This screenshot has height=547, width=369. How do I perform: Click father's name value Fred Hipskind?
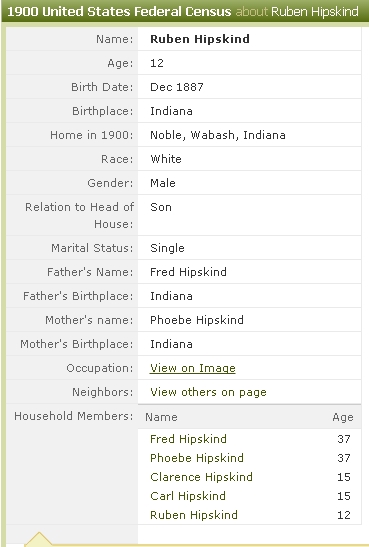[188, 272]
